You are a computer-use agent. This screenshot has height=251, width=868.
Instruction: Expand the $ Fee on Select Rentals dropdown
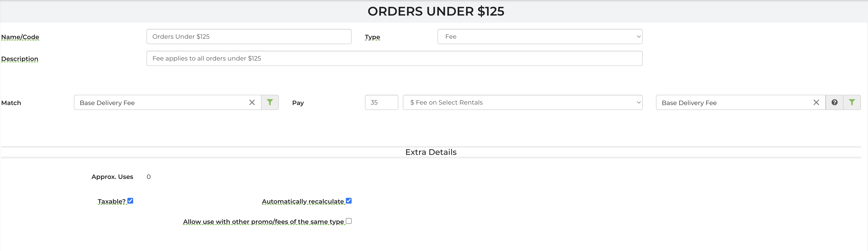click(522, 102)
